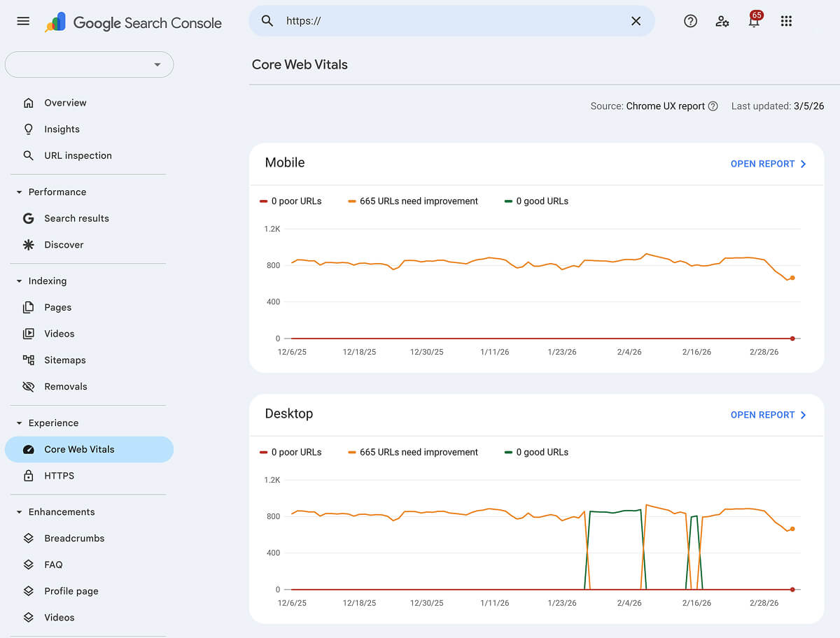Collapse the Performance section
Image resolution: width=840 pixels, height=638 pixels.
pos(19,192)
